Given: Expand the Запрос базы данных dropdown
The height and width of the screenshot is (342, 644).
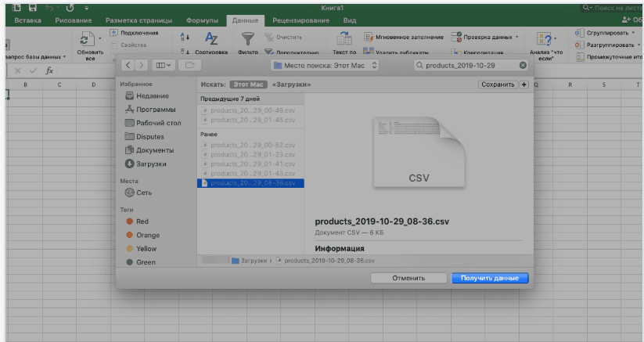Looking at the screenshot, I should point(64,56).
